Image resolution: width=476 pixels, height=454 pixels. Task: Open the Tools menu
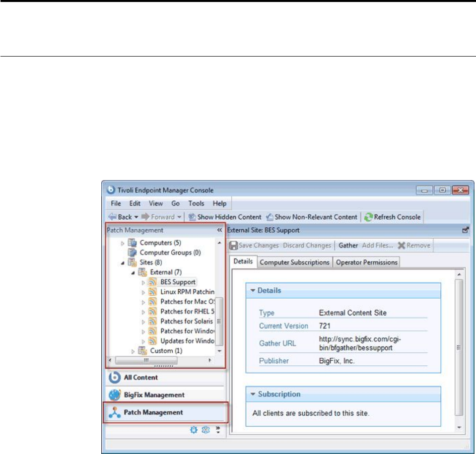196,203
